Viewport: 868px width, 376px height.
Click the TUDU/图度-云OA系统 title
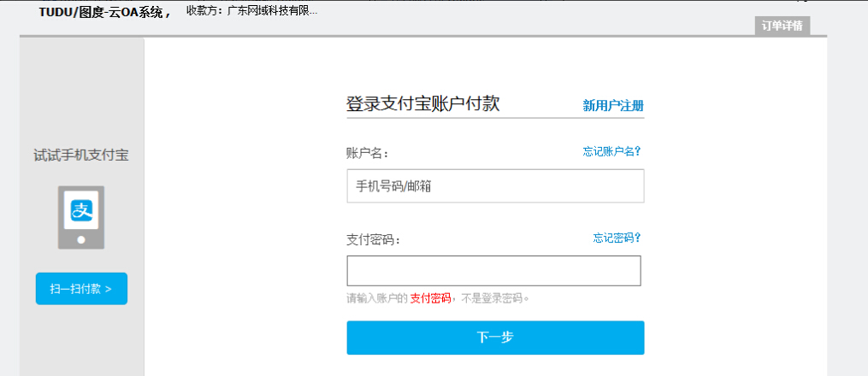point(104,13)
